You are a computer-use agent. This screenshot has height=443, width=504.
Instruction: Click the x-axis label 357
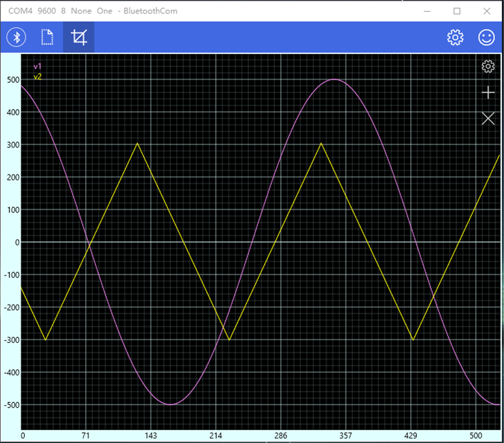[x=345, y=436]
